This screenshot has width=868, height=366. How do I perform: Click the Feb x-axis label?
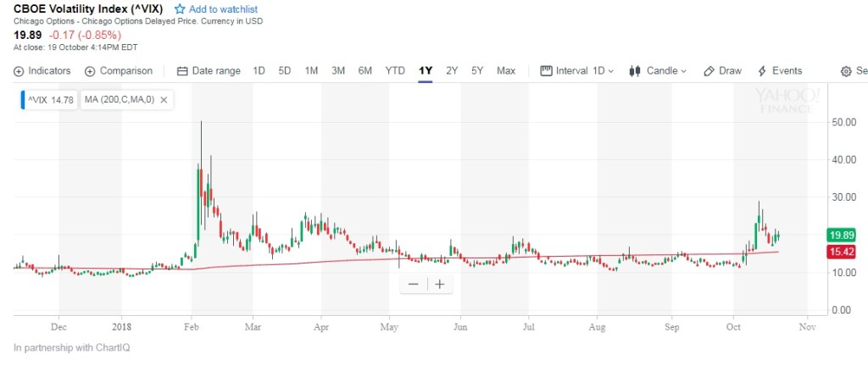tap(192, 327)
